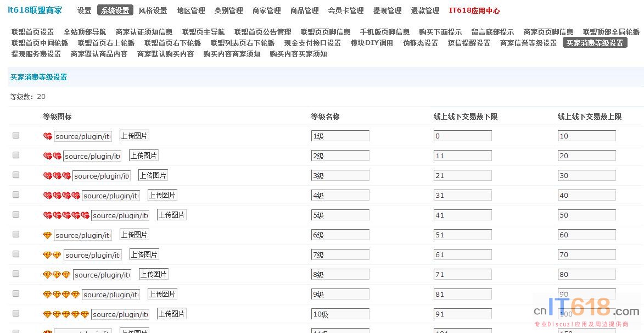
Task: Click the single diamond icon for level 6
Action: pyautogui.click(x=48, y=235)
